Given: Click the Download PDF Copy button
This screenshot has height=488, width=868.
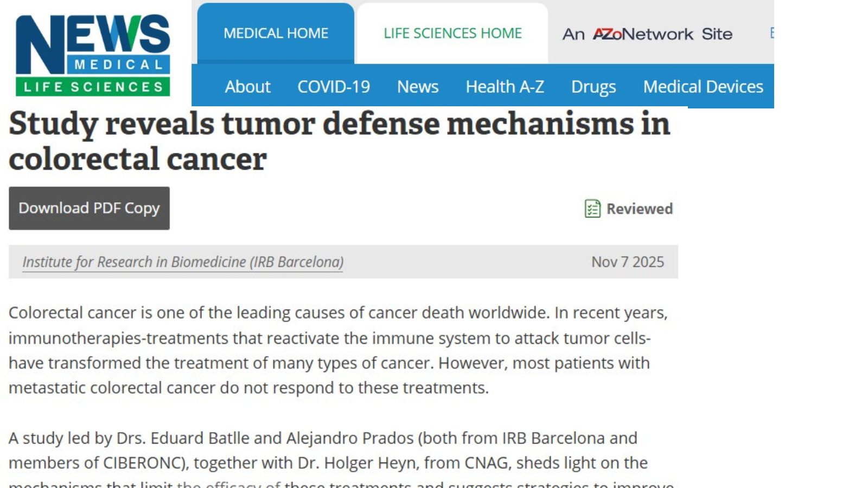Looking at the screenshot, I should [x=89, y=208].
